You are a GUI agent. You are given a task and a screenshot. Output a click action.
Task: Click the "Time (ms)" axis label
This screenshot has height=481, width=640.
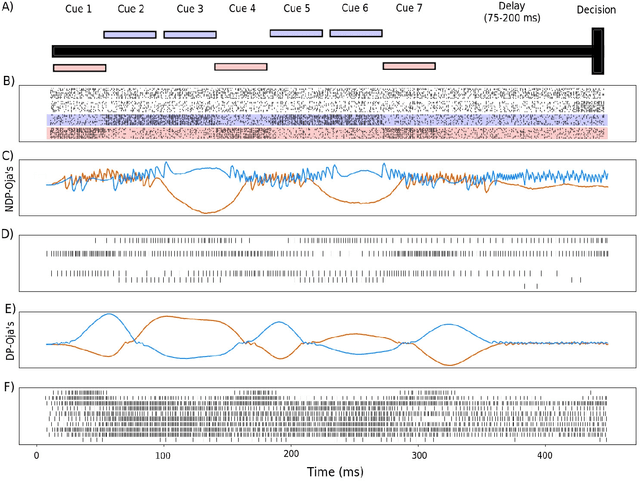coord(332,471)
